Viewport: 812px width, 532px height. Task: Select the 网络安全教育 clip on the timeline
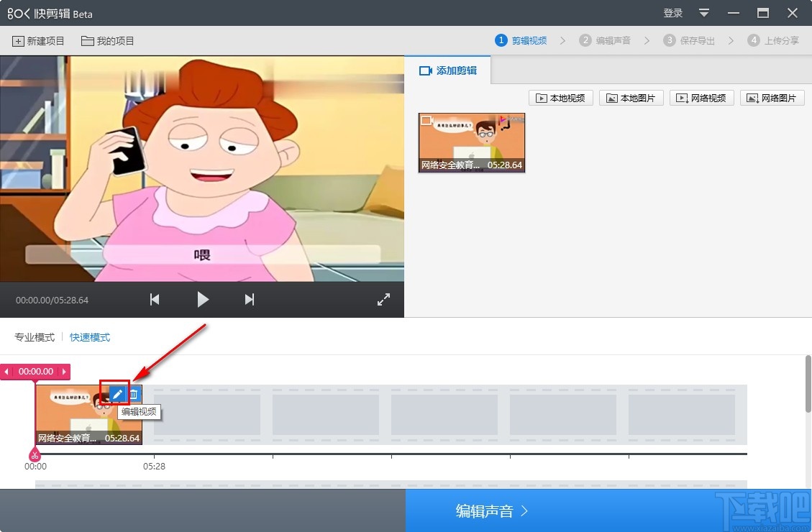[88, 415]
